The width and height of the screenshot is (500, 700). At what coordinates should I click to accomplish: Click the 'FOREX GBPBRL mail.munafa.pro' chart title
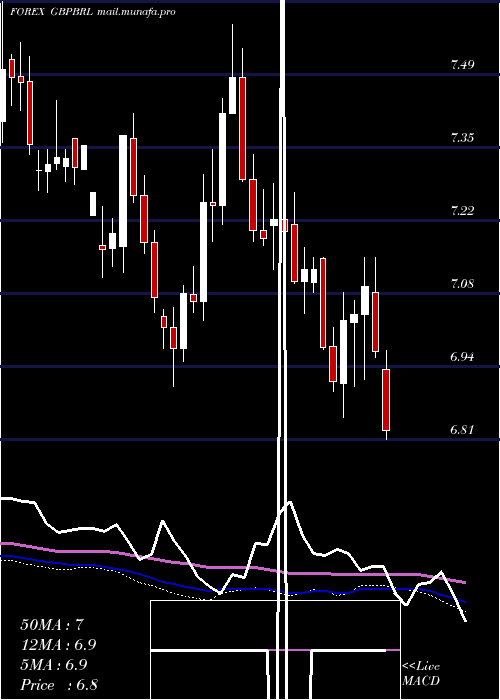click(x=93, y=12)
